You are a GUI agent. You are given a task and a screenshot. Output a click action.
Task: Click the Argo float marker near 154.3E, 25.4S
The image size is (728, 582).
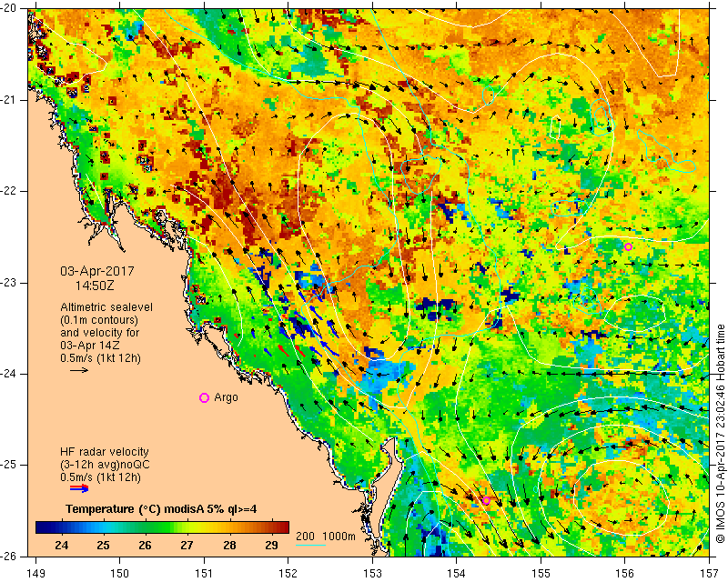click(x=486, y=501)
